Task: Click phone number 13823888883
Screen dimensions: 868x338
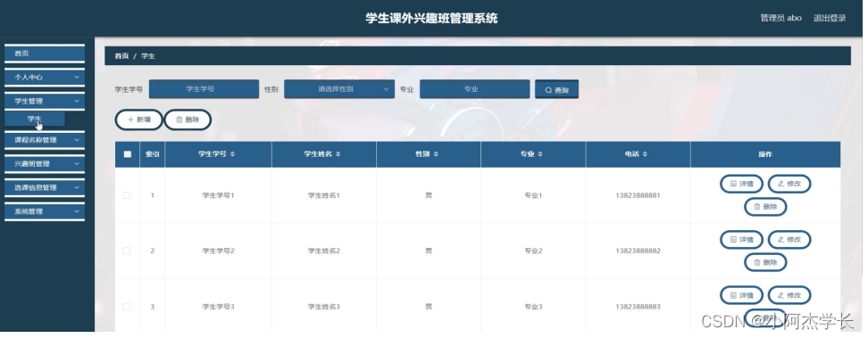Action: click(x=638, y=307)
